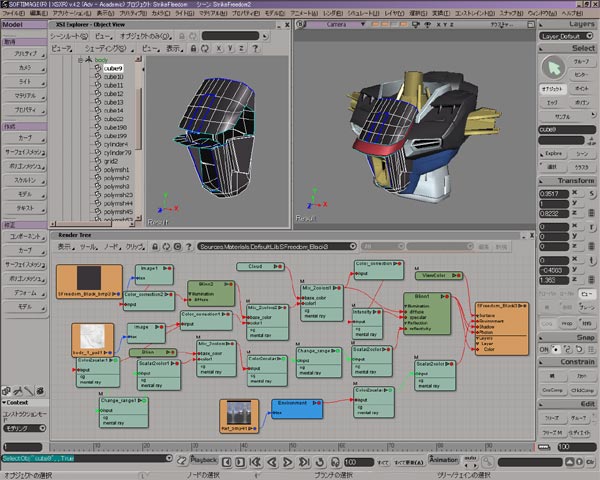
Task: Toggle point snap icon in Snap panel
Action: (555, 349)
